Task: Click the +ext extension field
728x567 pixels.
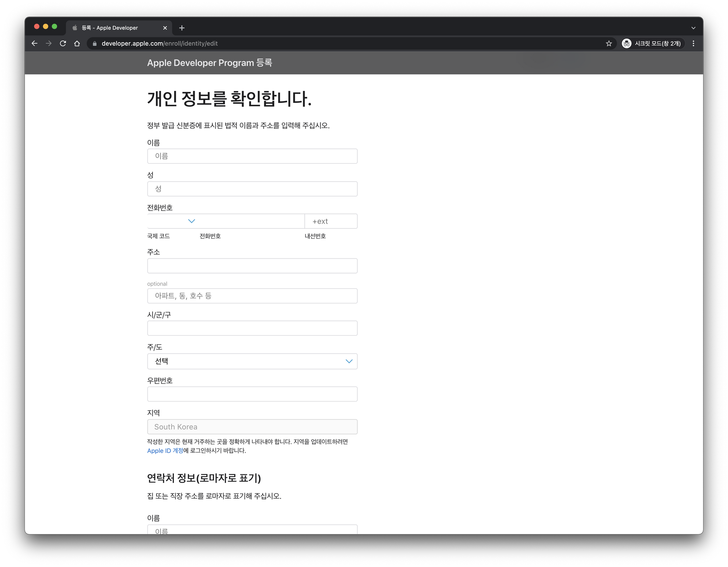Action: 331,221
